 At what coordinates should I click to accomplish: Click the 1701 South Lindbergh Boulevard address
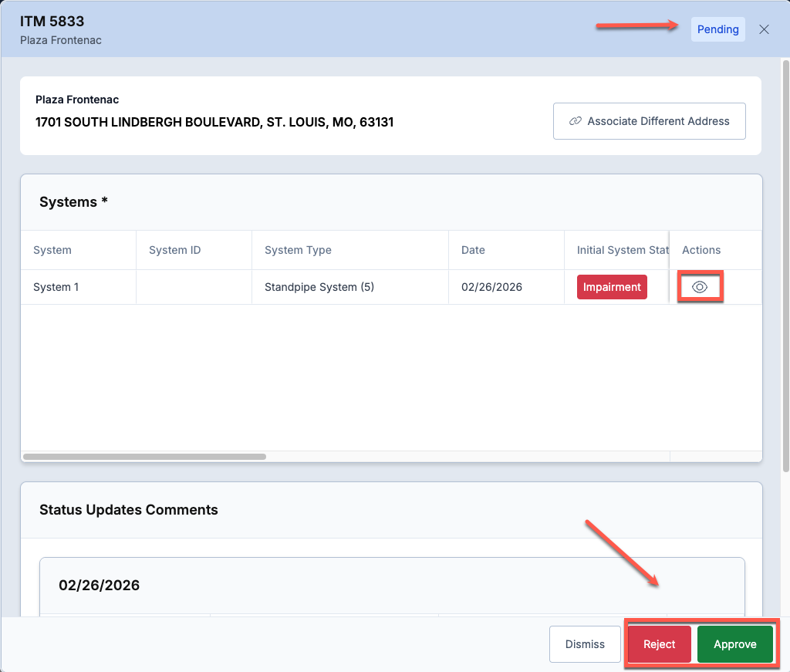[214, 122]
